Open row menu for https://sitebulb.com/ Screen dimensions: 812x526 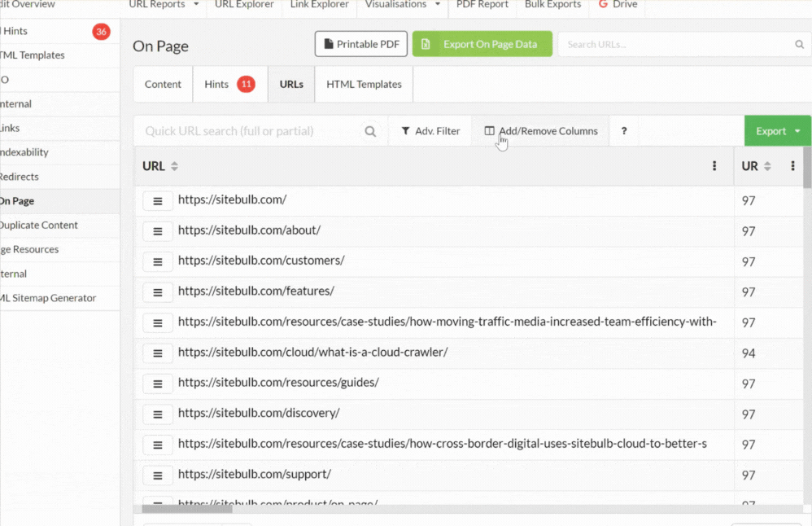tap(157, 201)
